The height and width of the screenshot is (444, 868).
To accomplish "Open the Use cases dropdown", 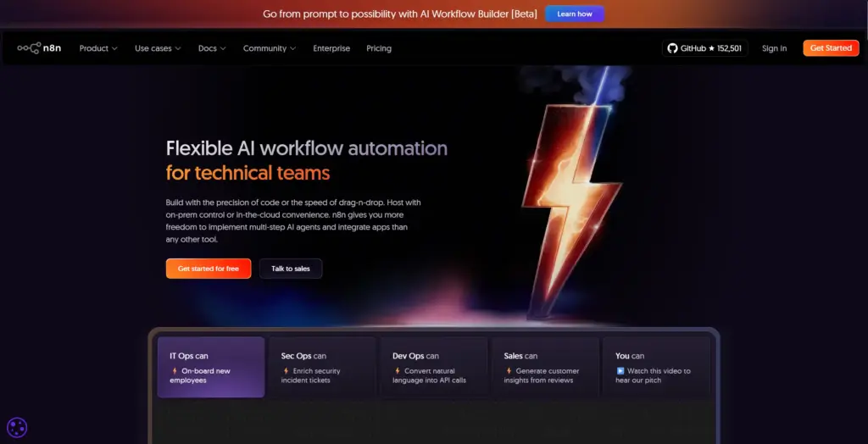I will coord(158,48).
